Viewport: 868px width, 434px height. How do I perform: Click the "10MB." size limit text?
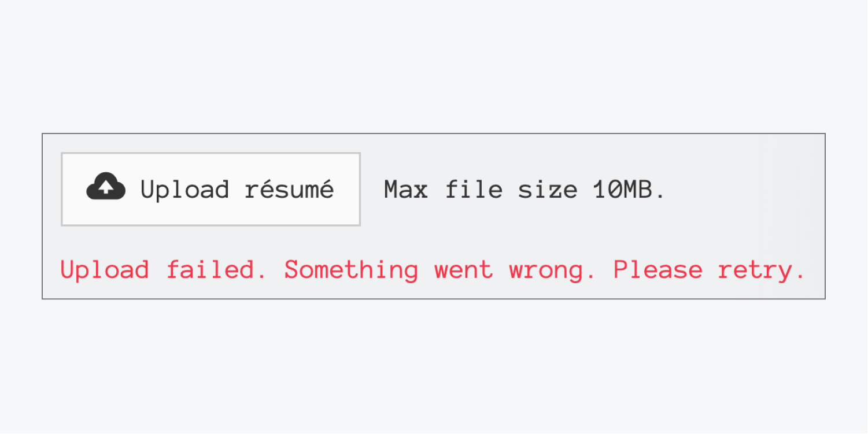(630, 190)
